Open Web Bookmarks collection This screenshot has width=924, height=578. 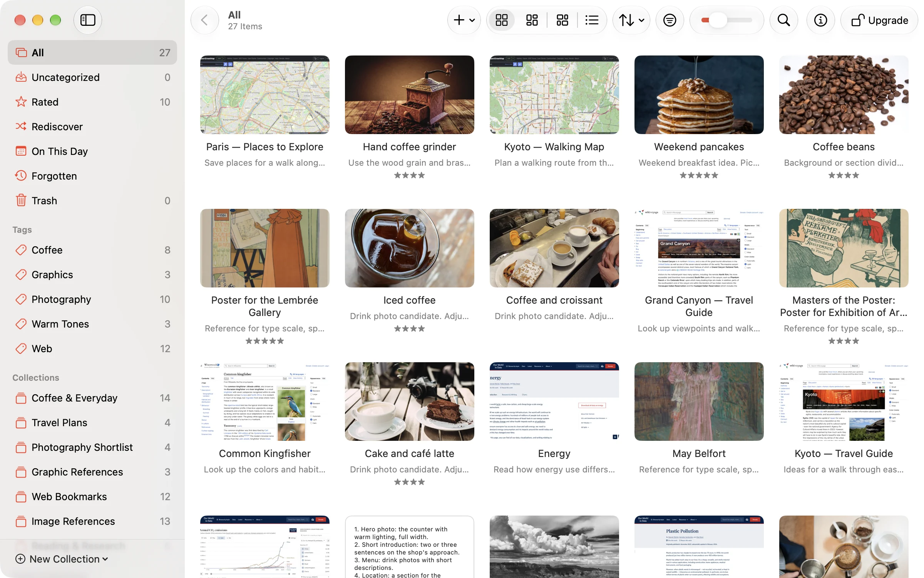92,497
